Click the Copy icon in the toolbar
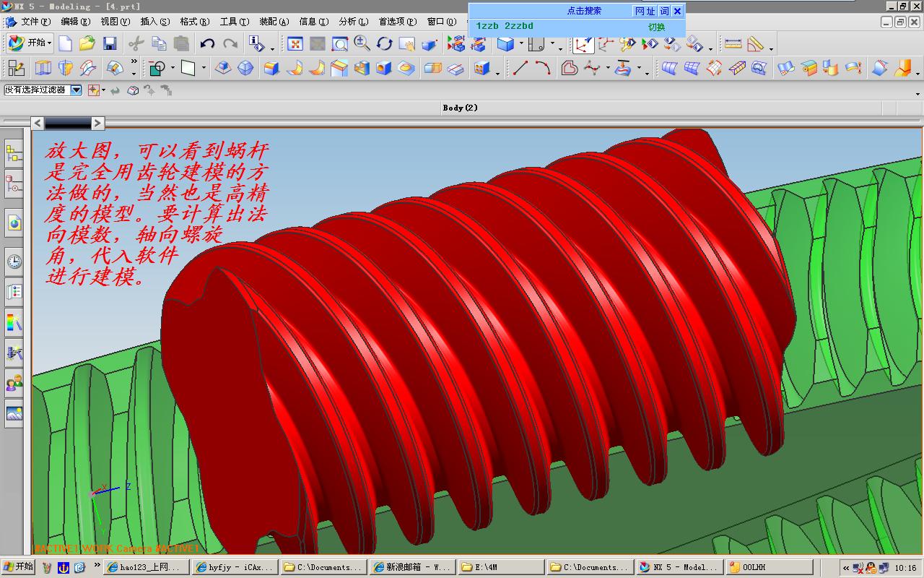This screenshot has height=578, width=924. (x=159, y=43)
